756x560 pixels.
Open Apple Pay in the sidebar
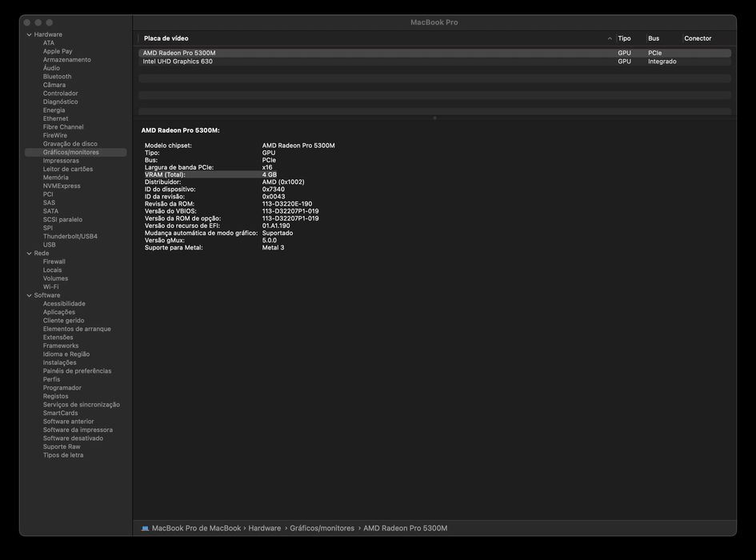pyautogui.click(x=58, y=51)
